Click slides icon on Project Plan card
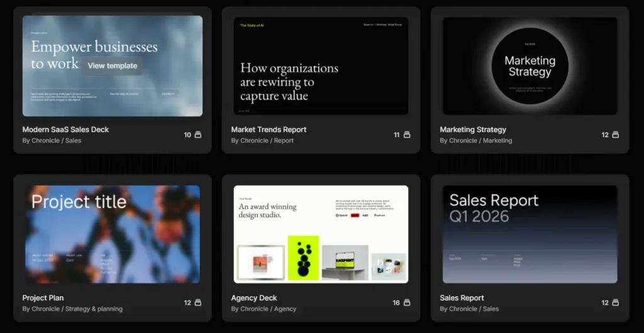Screen dimensions: 644x333 (198, 303)
